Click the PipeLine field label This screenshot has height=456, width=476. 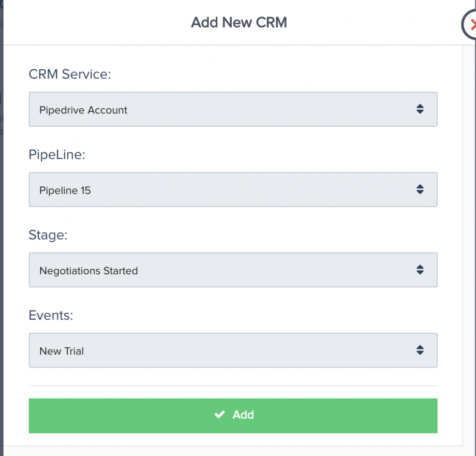tap(56, 154)
